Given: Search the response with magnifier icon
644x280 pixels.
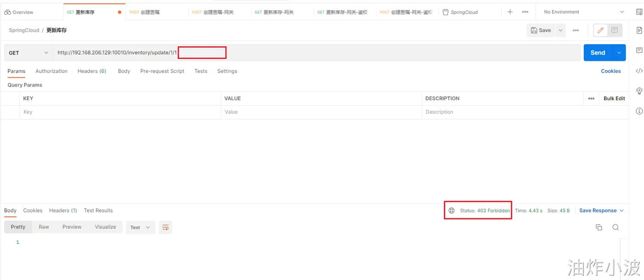Looking at the screenshot, I should pyautogui.click(x=615, y=227).
